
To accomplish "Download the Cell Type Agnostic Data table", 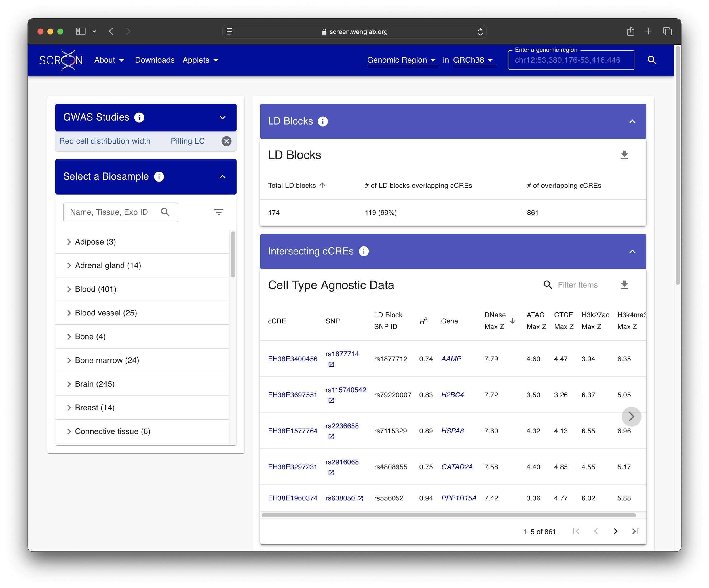I will point(624,285).
